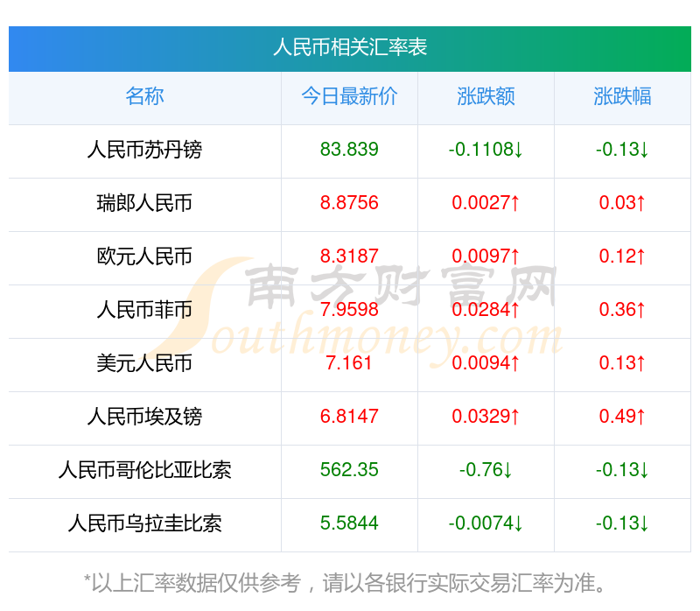Image resolution: width=700 pixels, height=611 pixels.
Task: Click the change value -0.0074↓
Action: click(x=486, y=523)
